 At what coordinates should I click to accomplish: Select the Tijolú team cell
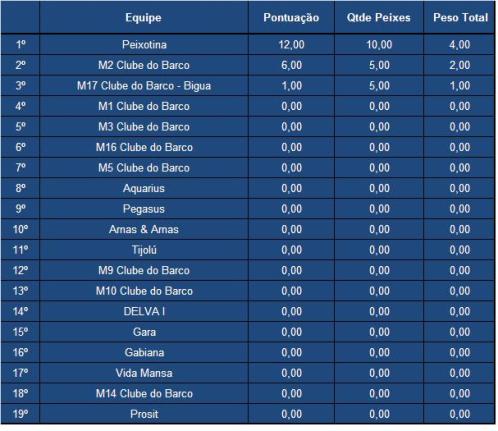[144, 250]
